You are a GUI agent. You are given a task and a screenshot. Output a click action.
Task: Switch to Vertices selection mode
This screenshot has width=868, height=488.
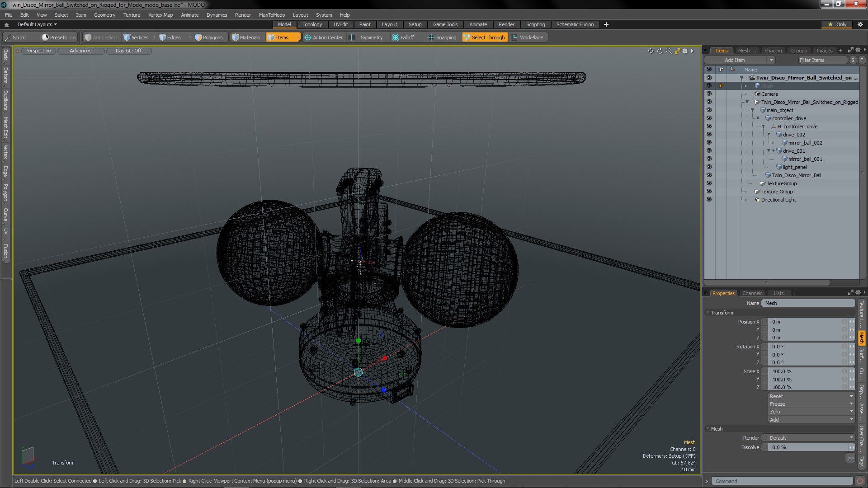(139, 38)
